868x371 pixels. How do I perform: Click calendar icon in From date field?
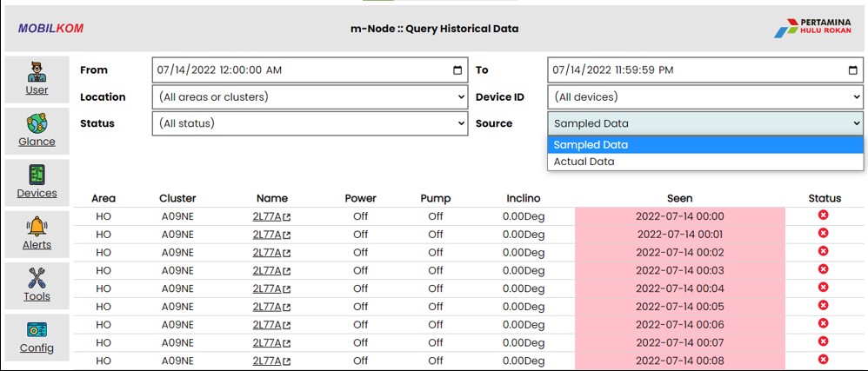[x=458, y=70]
